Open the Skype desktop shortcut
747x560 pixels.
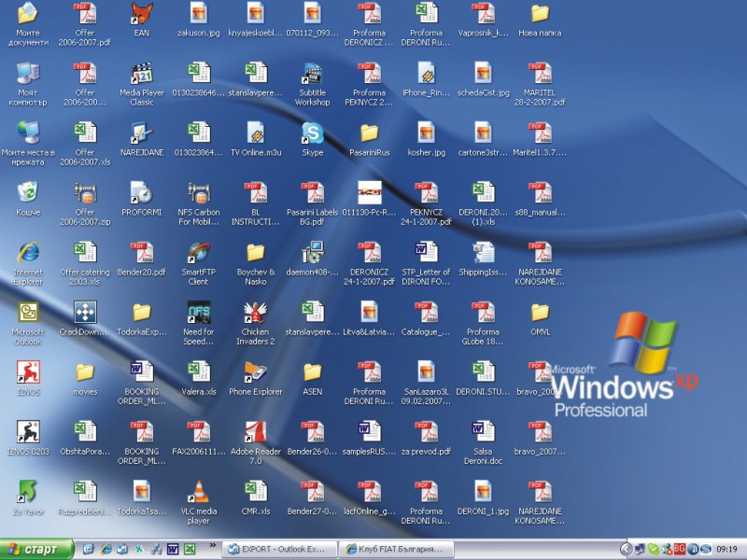click(312, 133)
